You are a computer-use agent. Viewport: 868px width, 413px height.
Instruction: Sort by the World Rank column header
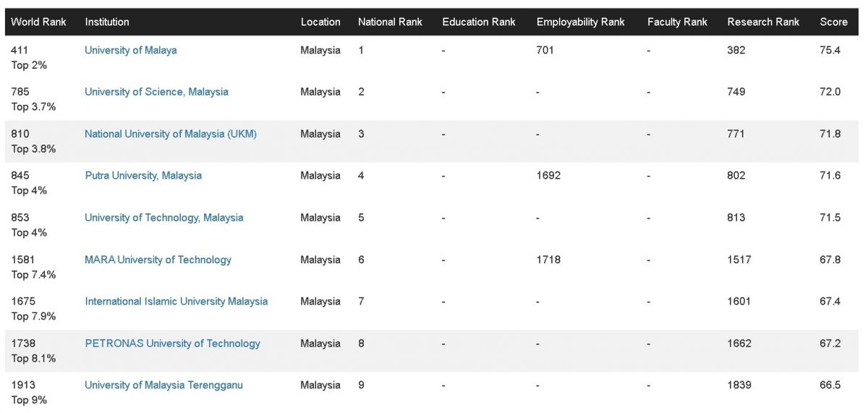38,22
